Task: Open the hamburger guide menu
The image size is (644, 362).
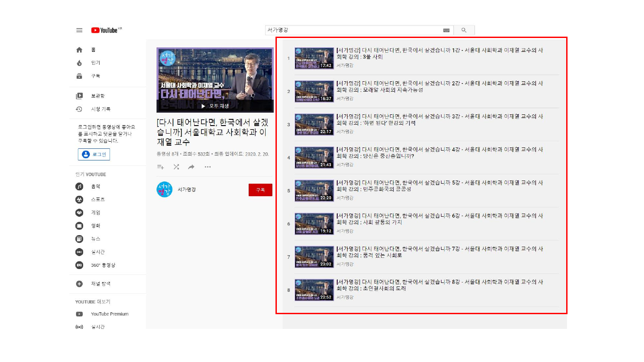Action: coord(79,30)
